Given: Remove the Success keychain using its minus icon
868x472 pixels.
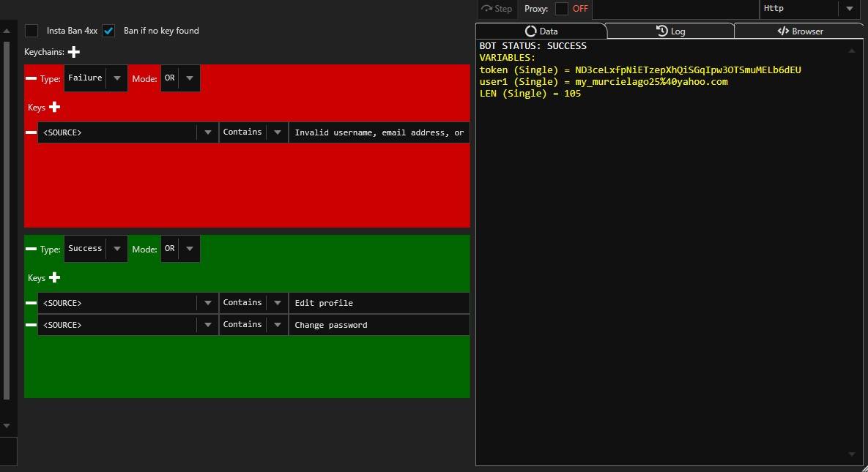Looking at the screenshot, I should (x=31, y=249).
